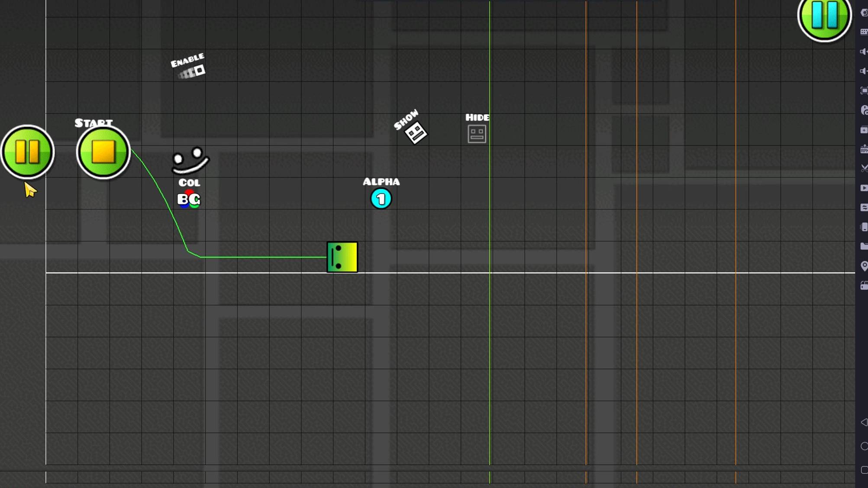Open the multi-instance add icon in sidebar

(864, 129)
